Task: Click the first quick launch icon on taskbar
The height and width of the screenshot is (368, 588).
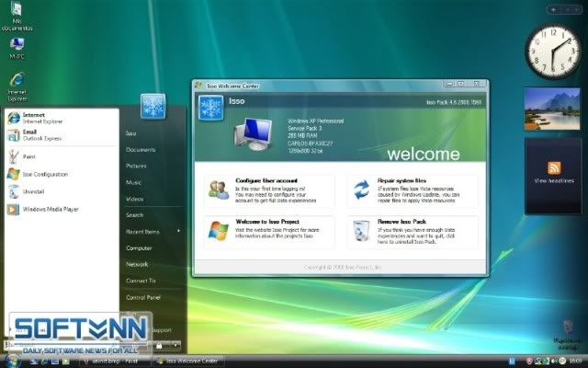Action: [x=34, y=362]
